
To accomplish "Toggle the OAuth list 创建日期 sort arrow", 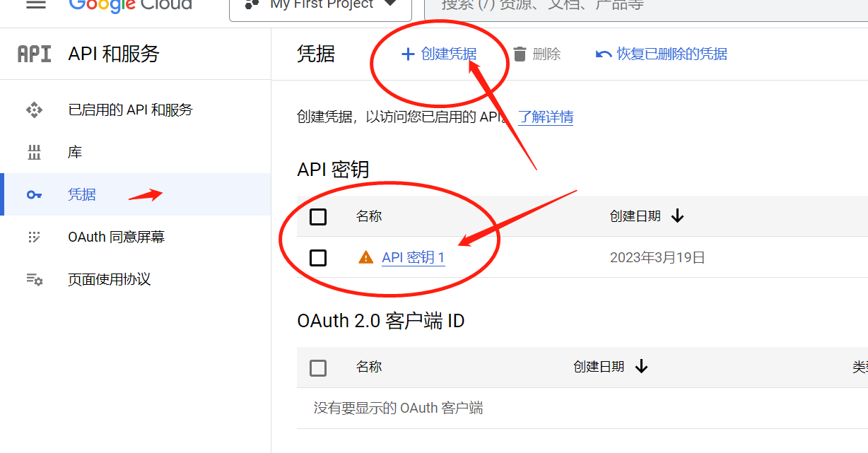I will point(641,367).
